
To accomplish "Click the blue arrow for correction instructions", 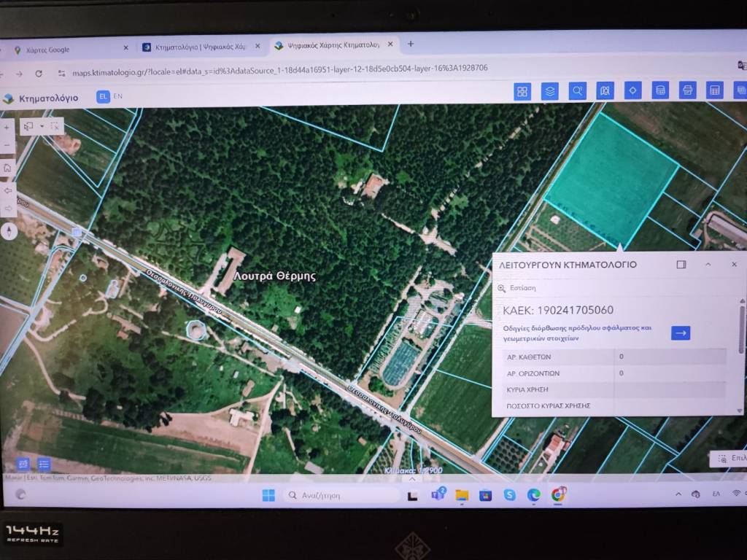I will tap(680, 332).
